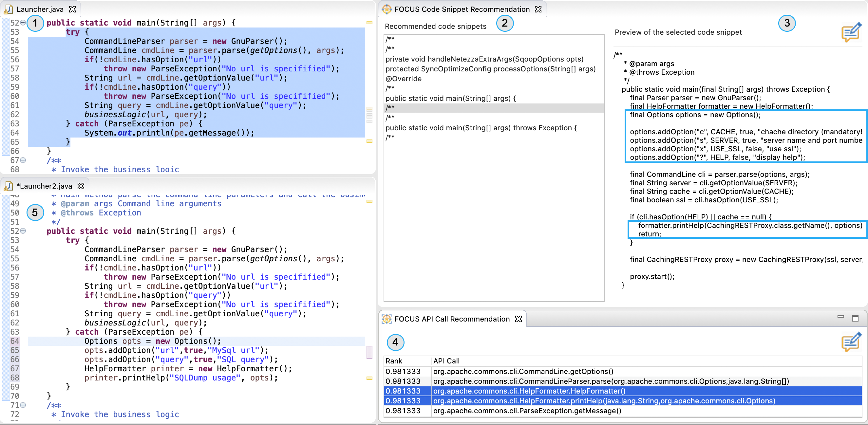The width and height of the screenshot is (868, 425).
Task: Collapse the comment fold at line 67
Action: (x=23, y=160)
